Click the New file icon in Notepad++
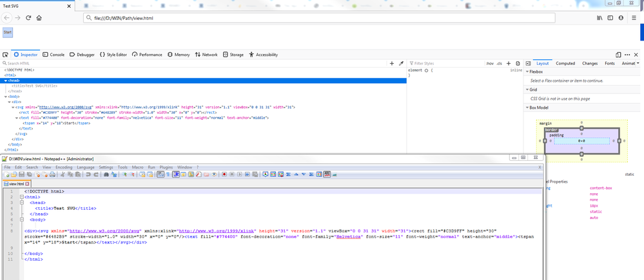Image resolution: width=644 pixels, height=280 pixels. coord(6,174)
